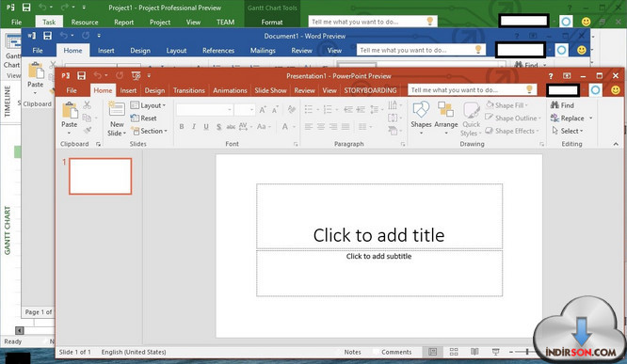Click Comments button in PowerPoint status bar
The height and width of the screenshot is (364, 627).
click(393, 352)
